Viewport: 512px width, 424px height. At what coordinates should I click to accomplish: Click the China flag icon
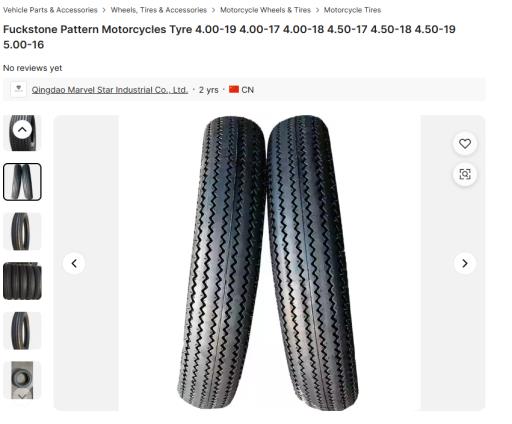pyautogui.click(x=234, y=89)
